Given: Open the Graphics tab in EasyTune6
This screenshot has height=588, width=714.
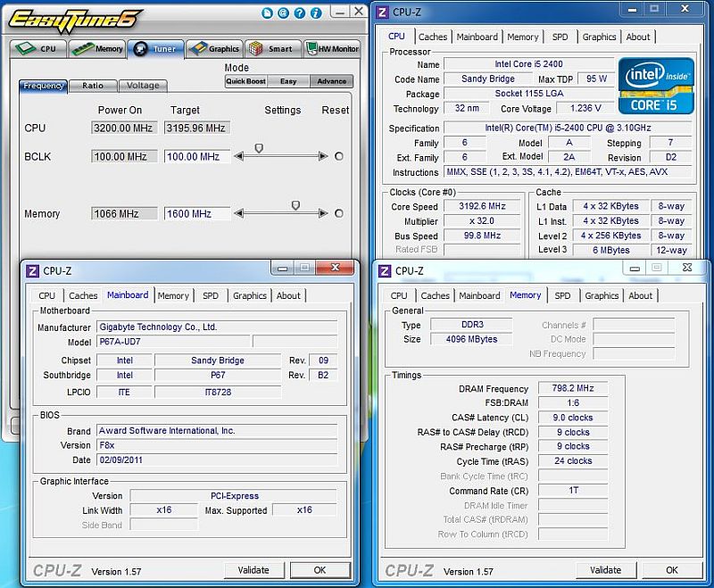Looking at the screenshot, I should (x=213, y=49).
